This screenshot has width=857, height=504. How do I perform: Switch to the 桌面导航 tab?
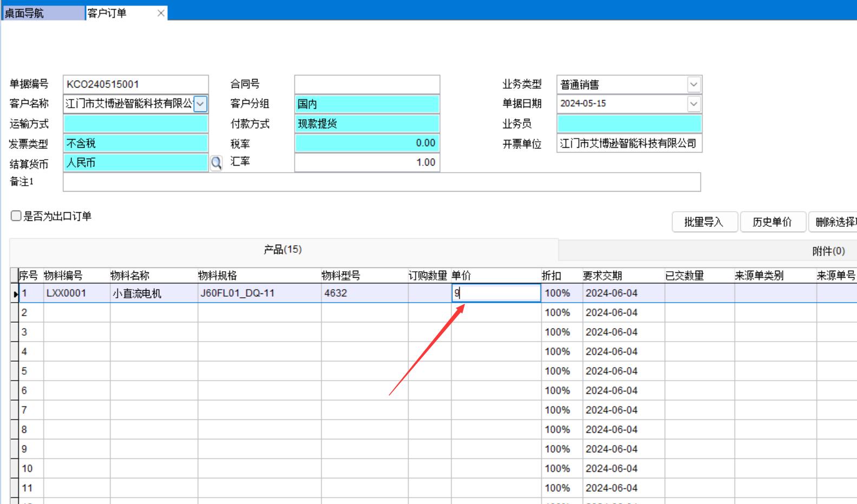click(43, 14)
